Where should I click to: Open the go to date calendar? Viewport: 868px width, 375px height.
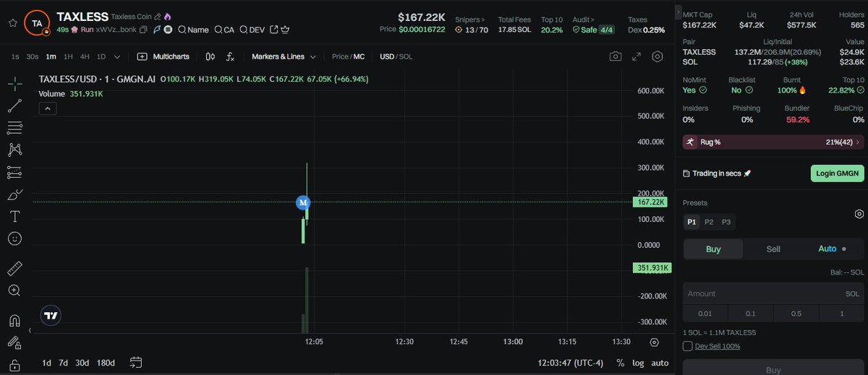(x=135, y=363)
